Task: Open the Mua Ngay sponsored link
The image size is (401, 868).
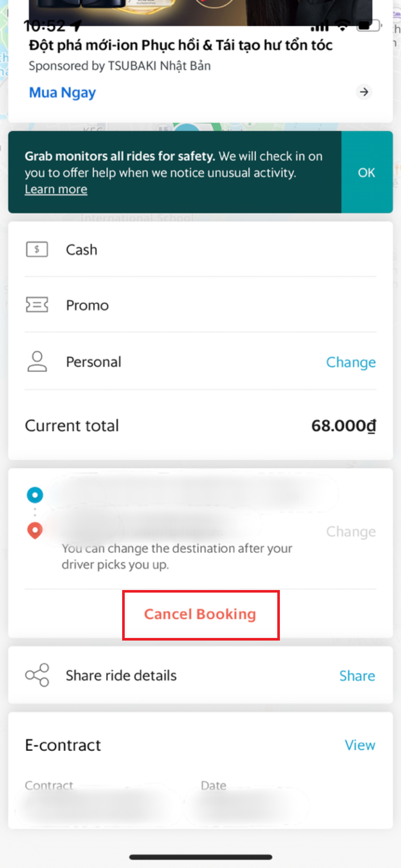Action: (x=62, y=93)
